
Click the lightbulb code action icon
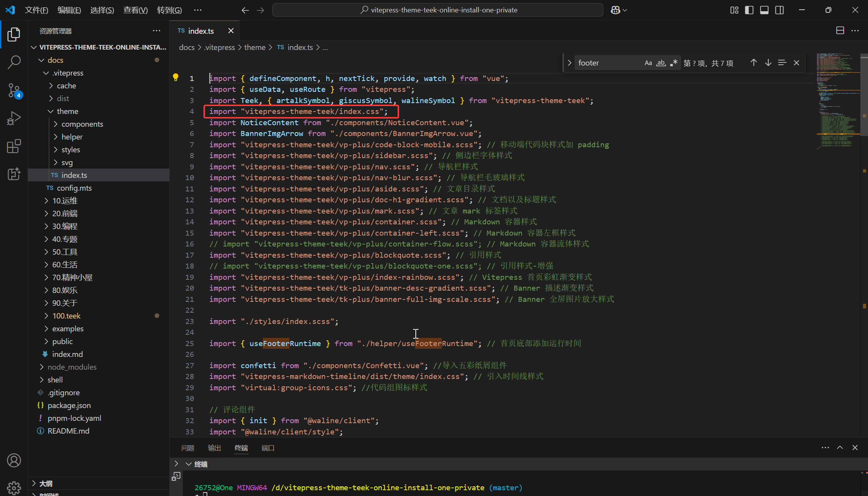(x=176, y=77)
